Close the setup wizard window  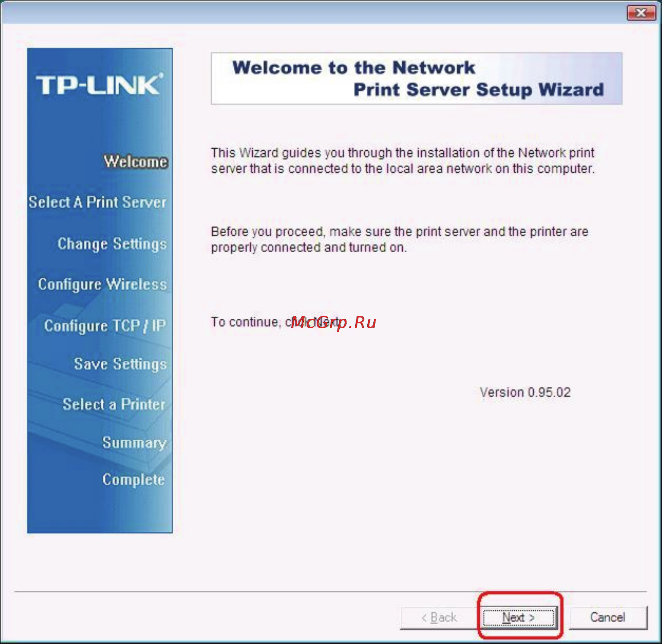click(641, 13)
